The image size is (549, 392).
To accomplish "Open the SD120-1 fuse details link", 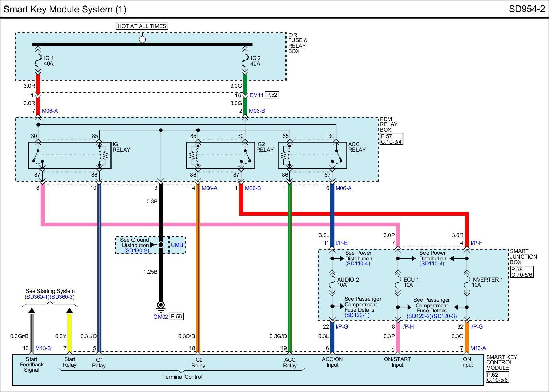I will click(357, 315).
